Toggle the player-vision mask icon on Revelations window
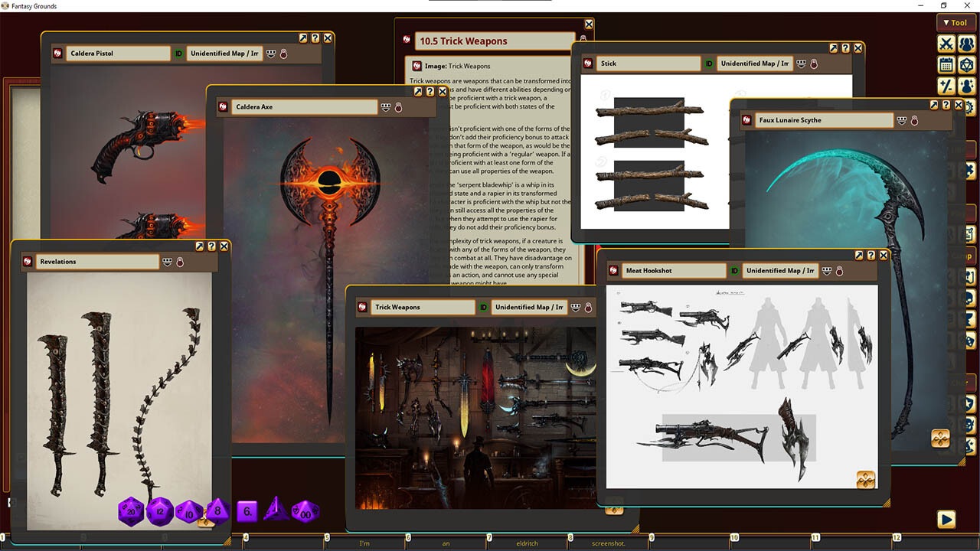Screen dimensions: 980x551 point(167,261)
